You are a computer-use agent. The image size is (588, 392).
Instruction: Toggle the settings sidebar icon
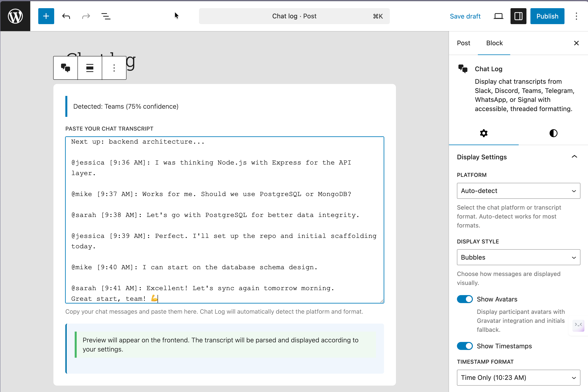click(518, 16)
